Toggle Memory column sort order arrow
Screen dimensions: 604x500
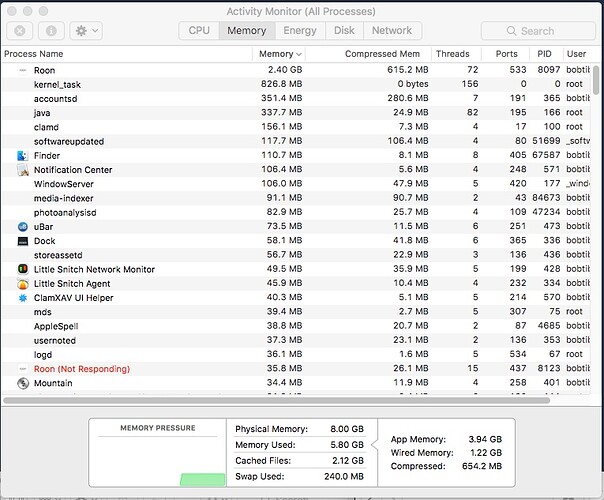tap(299, 54)
